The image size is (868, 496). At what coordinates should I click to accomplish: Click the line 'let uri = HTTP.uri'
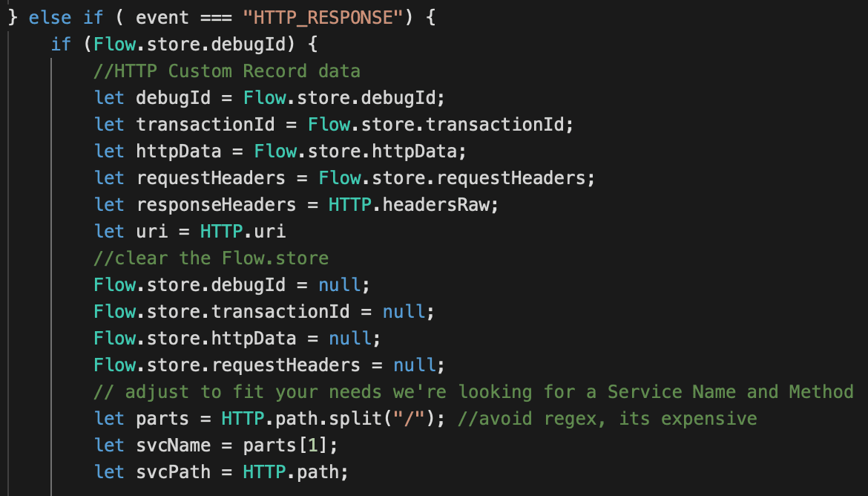pos(190,231)
